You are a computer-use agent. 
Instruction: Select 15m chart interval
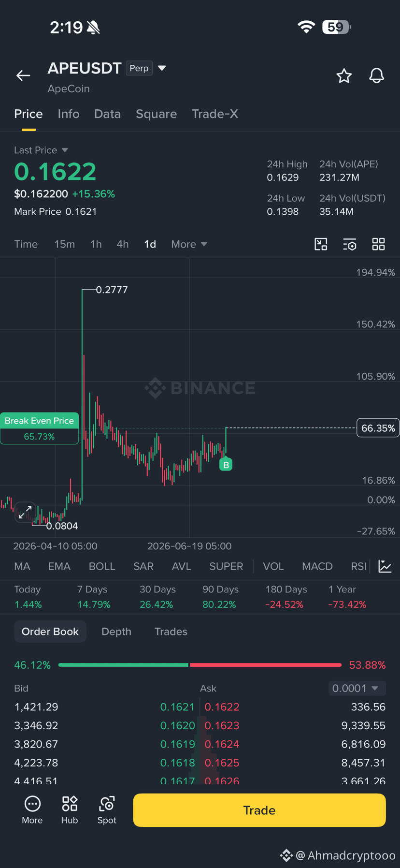coord(65,244)
